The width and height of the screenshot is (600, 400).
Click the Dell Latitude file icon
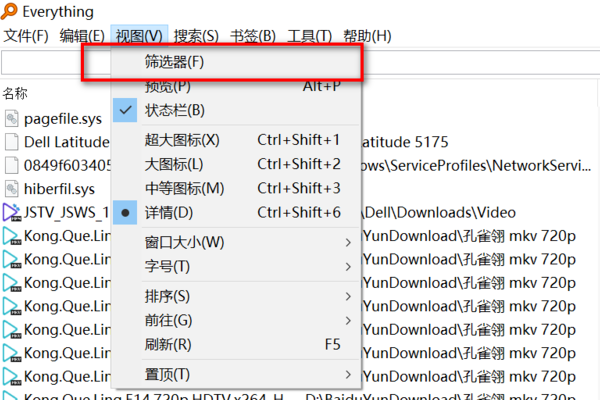[x=11, y=142]
